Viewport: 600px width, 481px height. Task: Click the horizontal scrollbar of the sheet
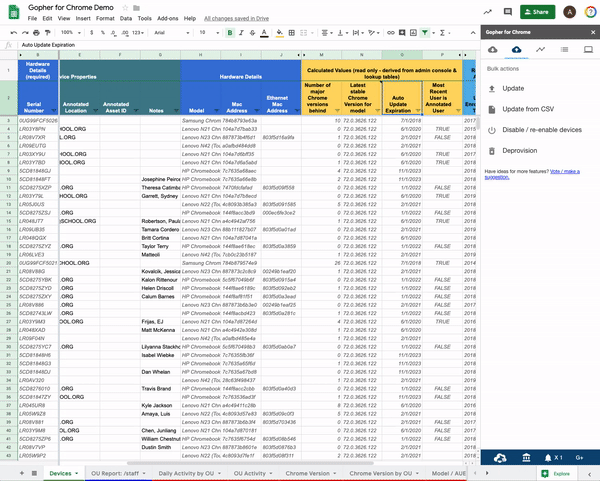tap(250, 463)
